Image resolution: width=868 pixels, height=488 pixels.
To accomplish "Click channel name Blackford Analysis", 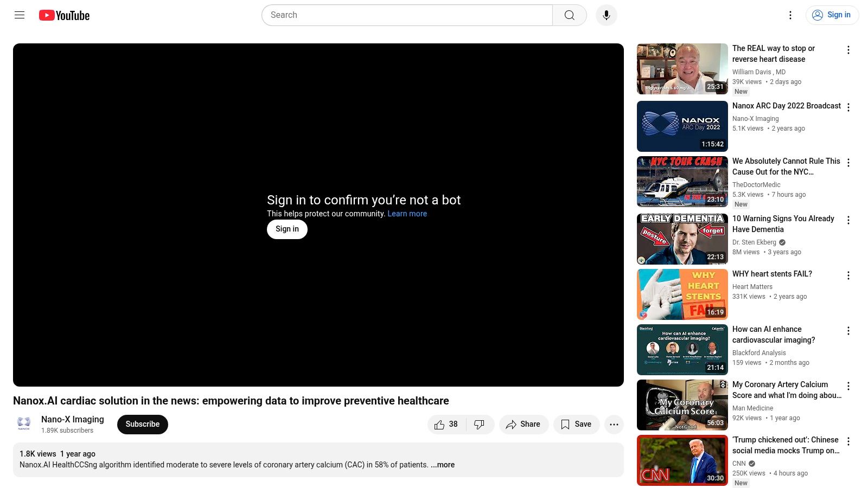I will [x=759, y=353].
